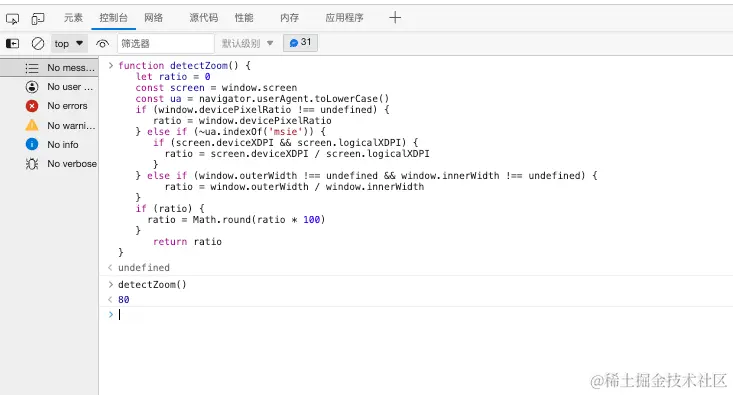This screenshot has width=733, height=395.
Task: Open the 元素 tab
Action: point(73,18)
